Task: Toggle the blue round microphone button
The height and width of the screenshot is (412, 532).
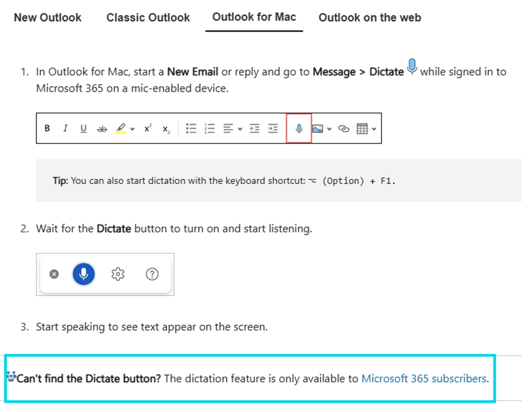Action: tap(84, 274)
